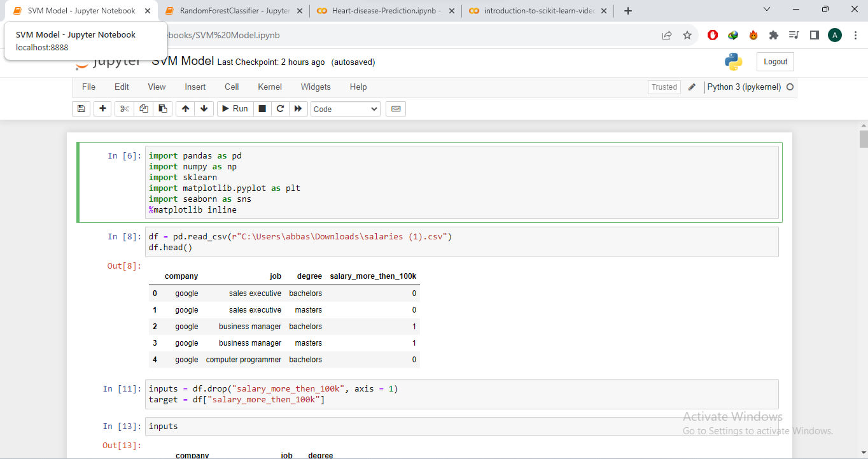Image resolution: width=868 pixels, height=459 pixels.
Task: Click the Trusted notebook indicator
Action: click(x=664, y=87)
